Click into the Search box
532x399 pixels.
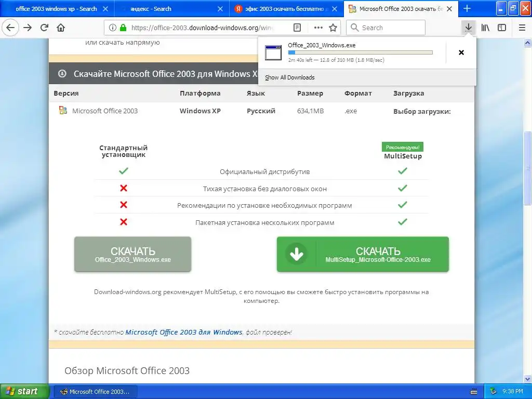pyautogui.click(x=386, y=28)
